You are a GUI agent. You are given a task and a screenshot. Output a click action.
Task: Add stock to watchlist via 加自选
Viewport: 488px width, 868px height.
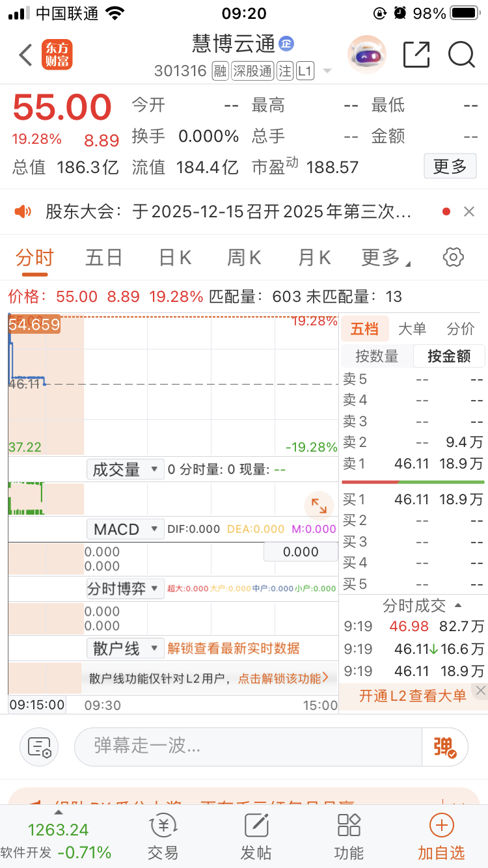click(441, 836)
